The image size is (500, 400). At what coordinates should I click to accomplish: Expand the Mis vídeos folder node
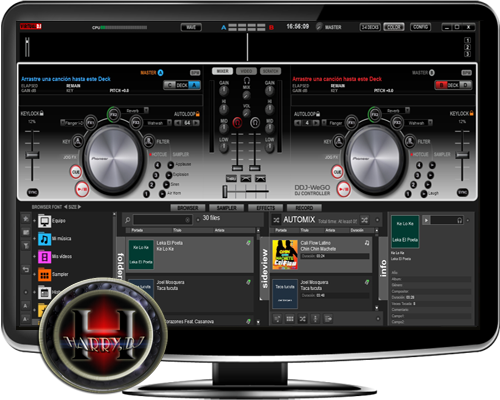coord(34,256)
